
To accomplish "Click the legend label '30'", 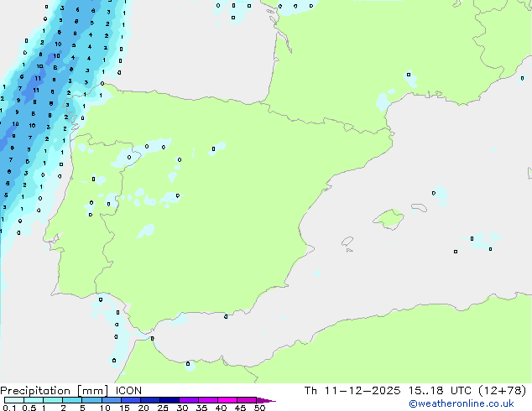I will pyautogui.click(x=182, y=408).
